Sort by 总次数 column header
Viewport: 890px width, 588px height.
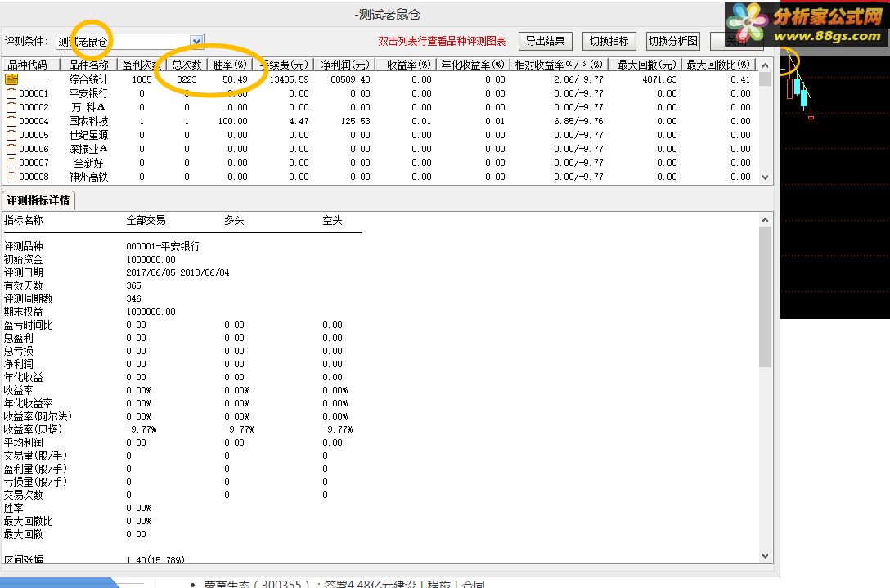(187, 65)
